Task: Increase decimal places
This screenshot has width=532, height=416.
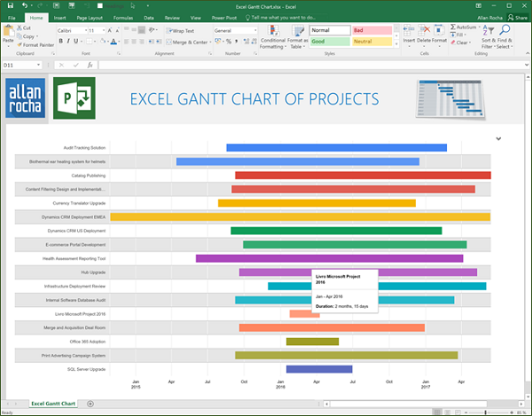Action: 246,42
